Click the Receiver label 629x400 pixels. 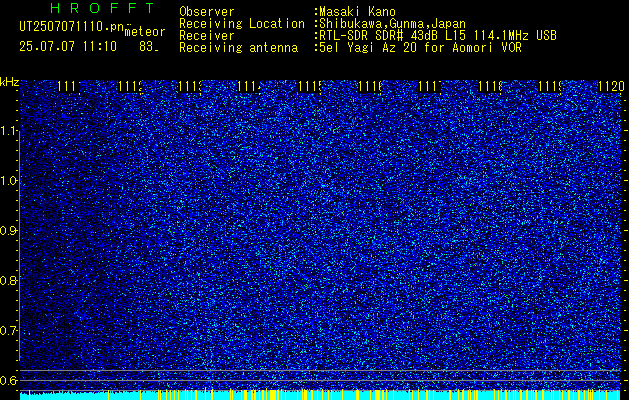pos(207,36)
